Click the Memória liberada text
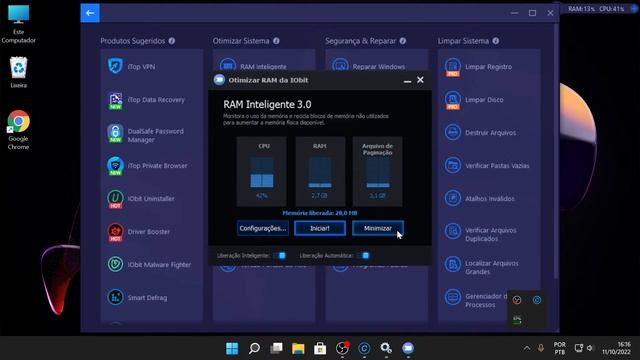 coord(320,213)
